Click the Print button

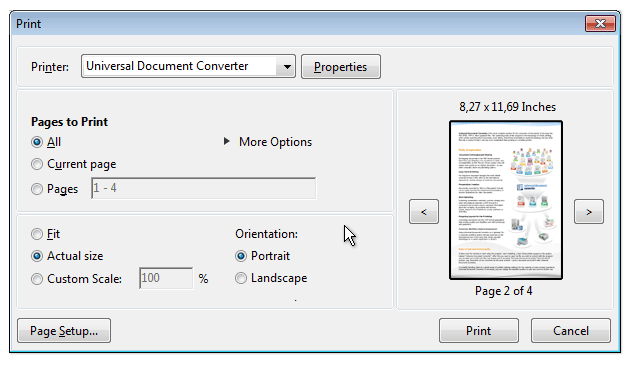pos(479,331)
